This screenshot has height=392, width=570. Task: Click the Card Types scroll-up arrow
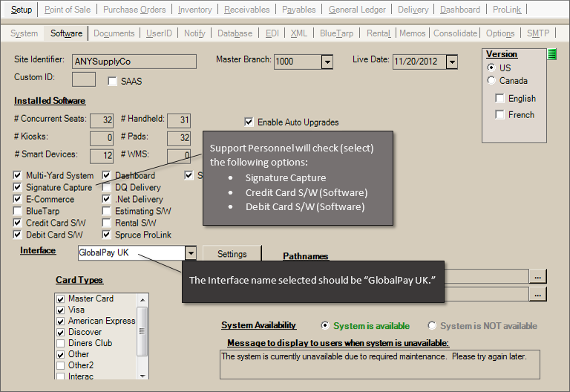click(x=142, y=300)
